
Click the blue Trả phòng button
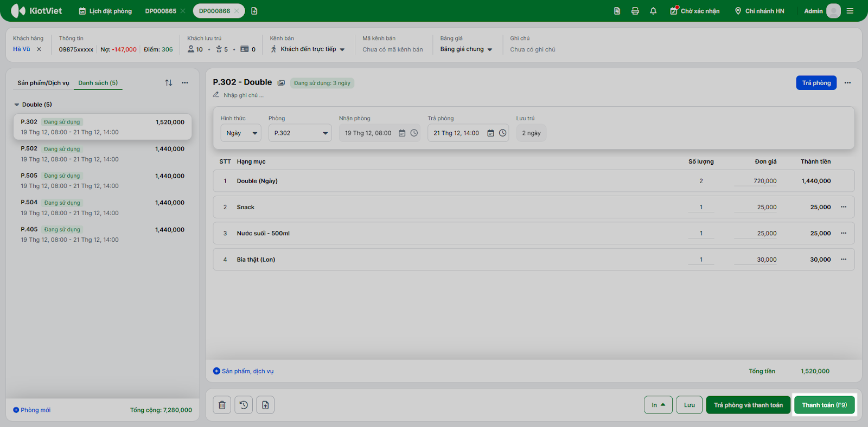816,83
